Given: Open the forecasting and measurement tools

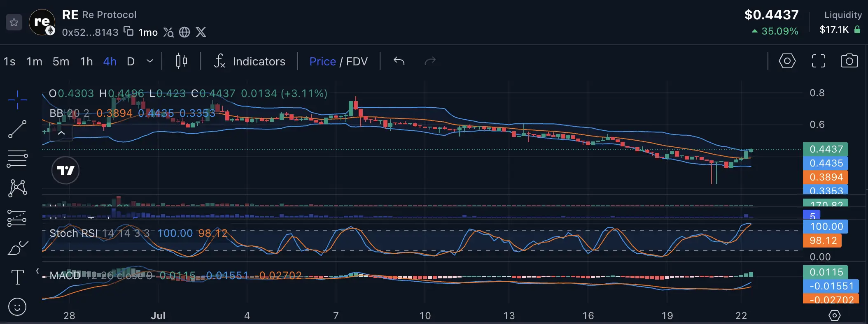Looking at the screenshot, I should [17, 218].
